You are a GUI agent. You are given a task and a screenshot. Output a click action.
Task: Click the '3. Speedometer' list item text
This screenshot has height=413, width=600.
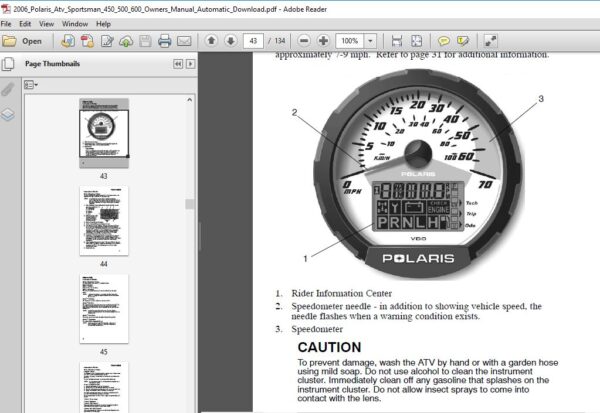309,329
